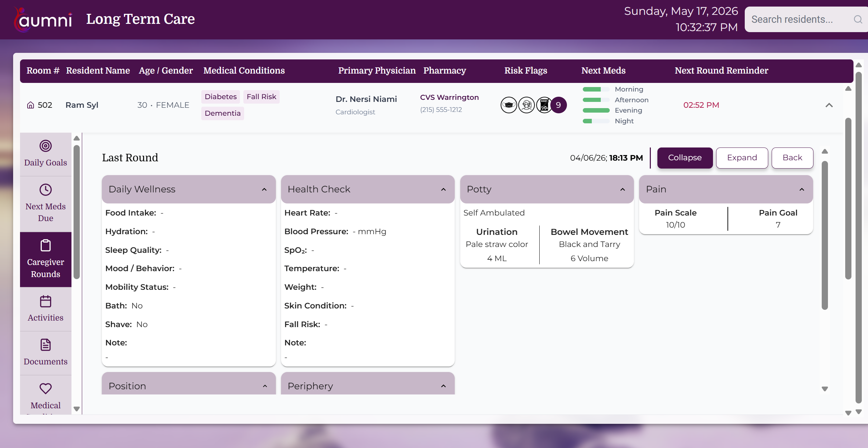
Task: Collapse the Daily Wellness card
Action: click(264, 189)
